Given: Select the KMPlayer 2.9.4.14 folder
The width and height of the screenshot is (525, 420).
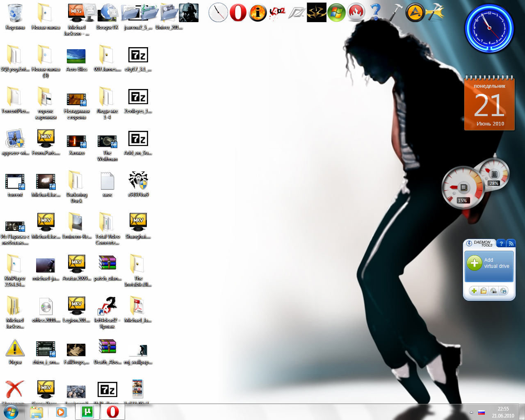Looking at the screenshot, I should 15,271.
